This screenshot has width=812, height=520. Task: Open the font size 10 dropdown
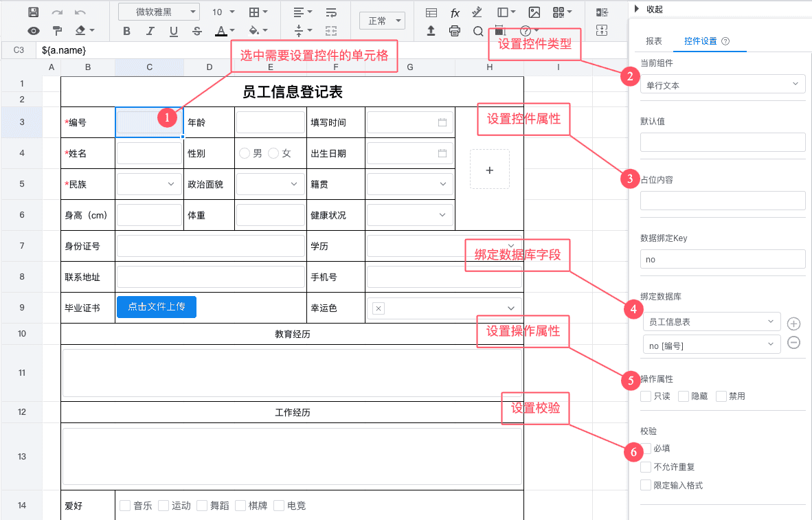pyautogui.click(x=223, y=12)
